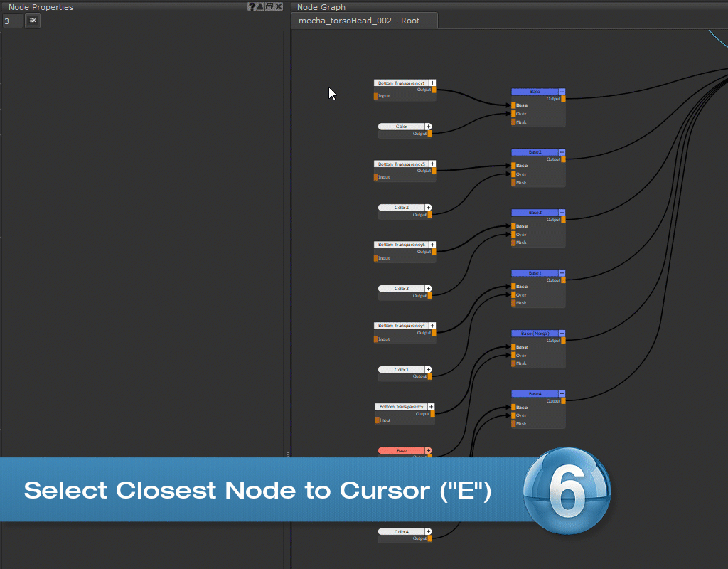Click the Over port on Base3 node
Screen dimensions: 728x569
point(513,235)
